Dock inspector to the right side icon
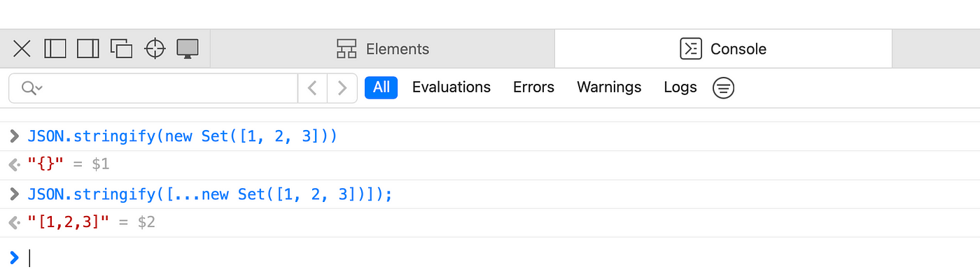 click(x=88, y=48)
